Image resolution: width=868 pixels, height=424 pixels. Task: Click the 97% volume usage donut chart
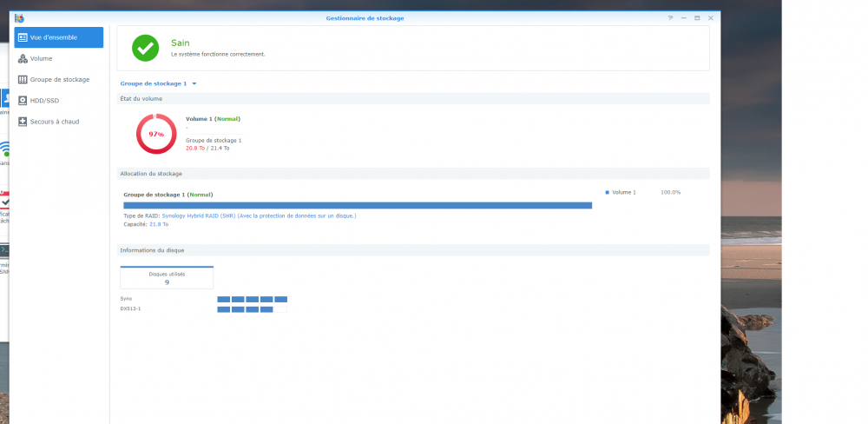[x=156, y=134]
